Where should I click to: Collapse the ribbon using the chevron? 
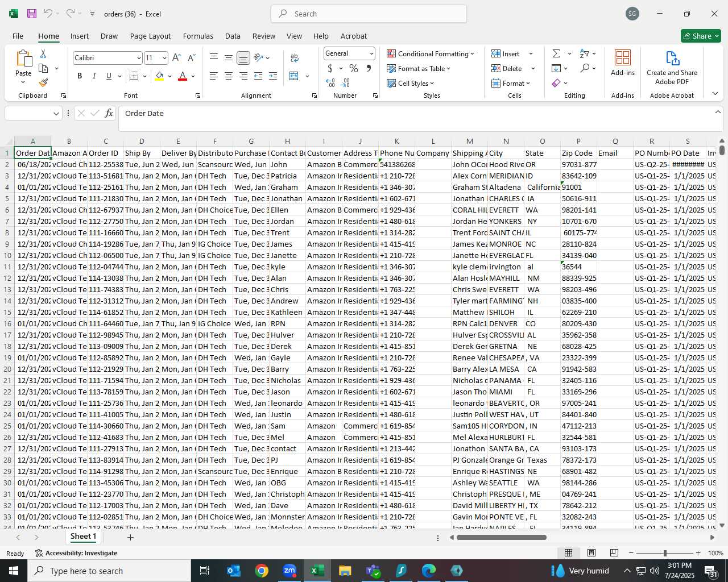[x=715, y=93]
